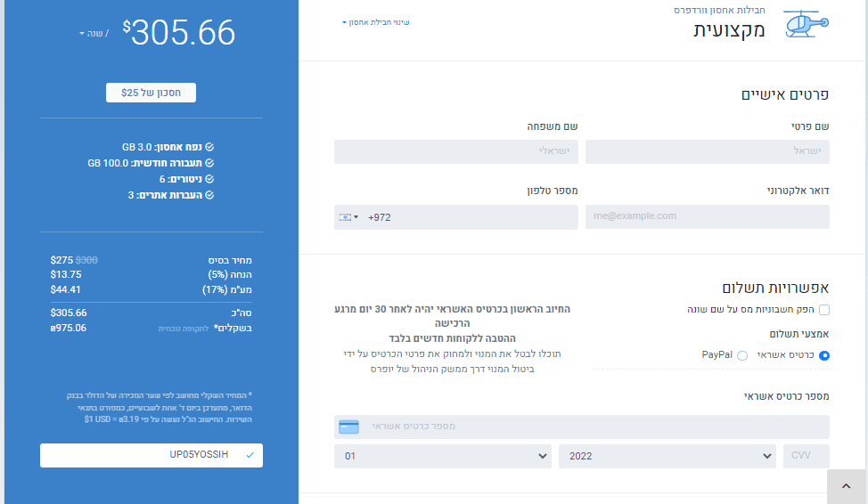Open the Israel flag country code selector
Viewport: 868px width, 504px height.
pos(348,217)
